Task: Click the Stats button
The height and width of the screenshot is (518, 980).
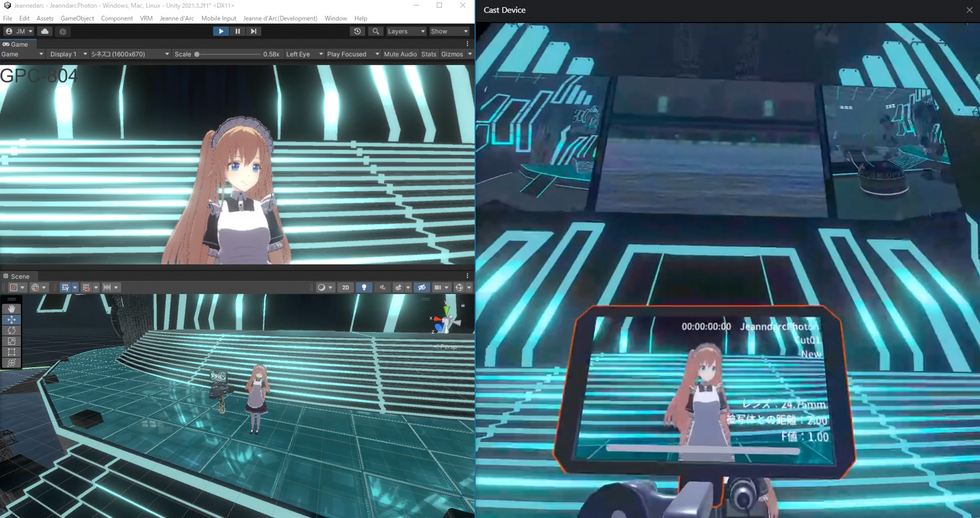Action: click(428, 54)
